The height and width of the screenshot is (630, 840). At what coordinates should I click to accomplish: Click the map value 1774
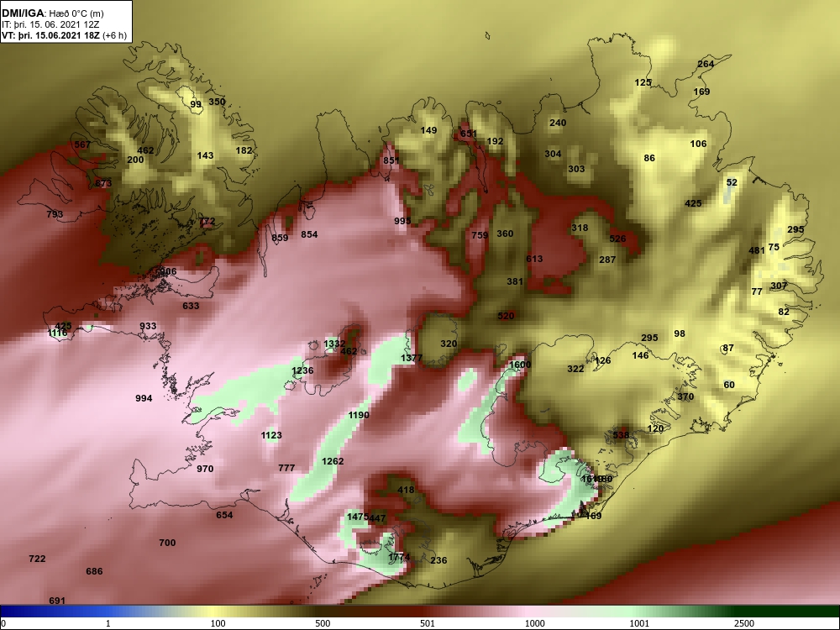pos(399,557)
